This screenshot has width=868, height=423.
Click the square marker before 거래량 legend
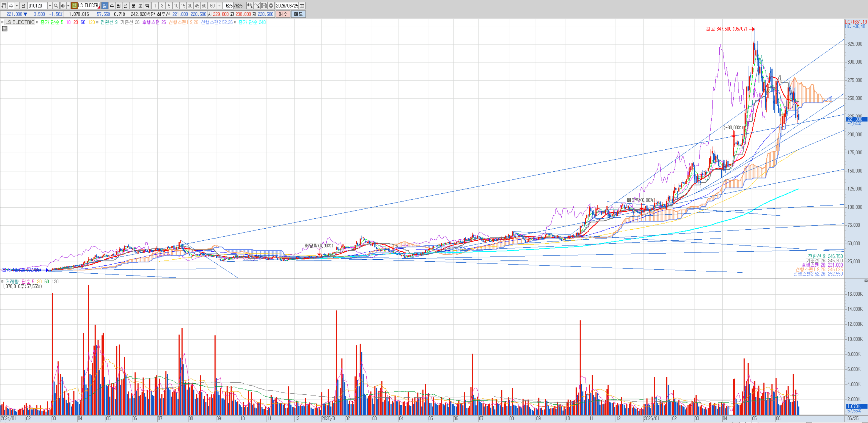(2, 281)
